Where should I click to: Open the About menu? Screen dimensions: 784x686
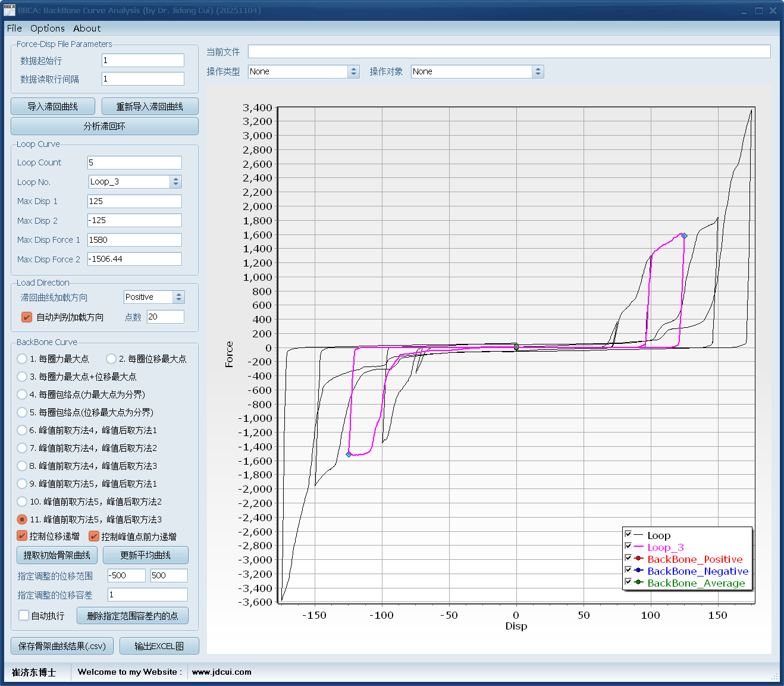coord(87,29)
